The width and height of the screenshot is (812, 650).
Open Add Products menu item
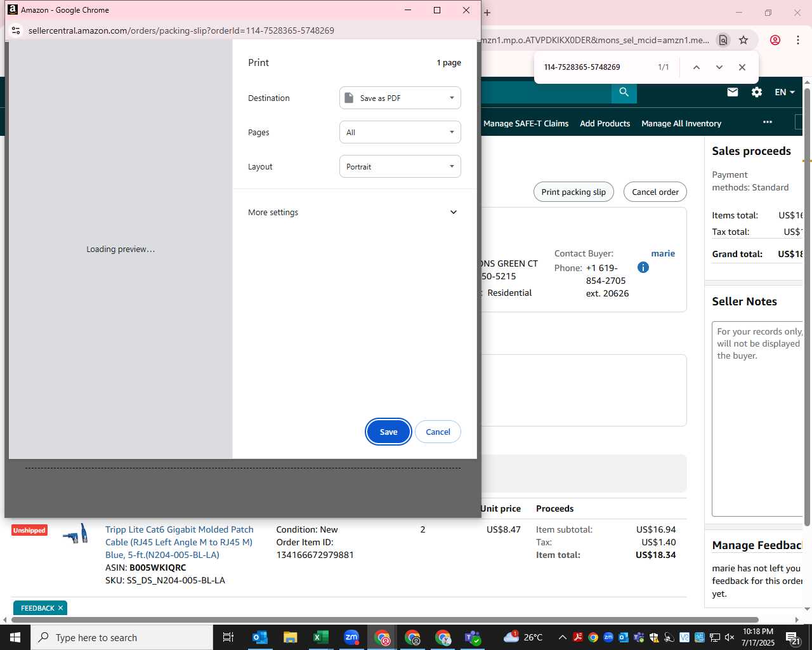coord(605,123)
